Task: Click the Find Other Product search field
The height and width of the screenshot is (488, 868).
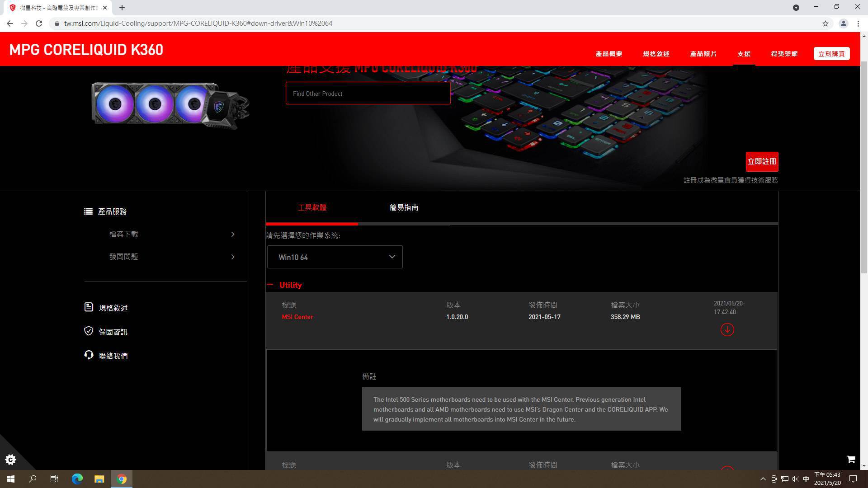Action: pyautogui.click(x=368, y=94)
